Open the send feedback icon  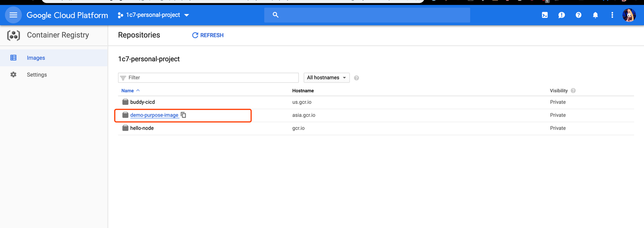tap(561, 15)
